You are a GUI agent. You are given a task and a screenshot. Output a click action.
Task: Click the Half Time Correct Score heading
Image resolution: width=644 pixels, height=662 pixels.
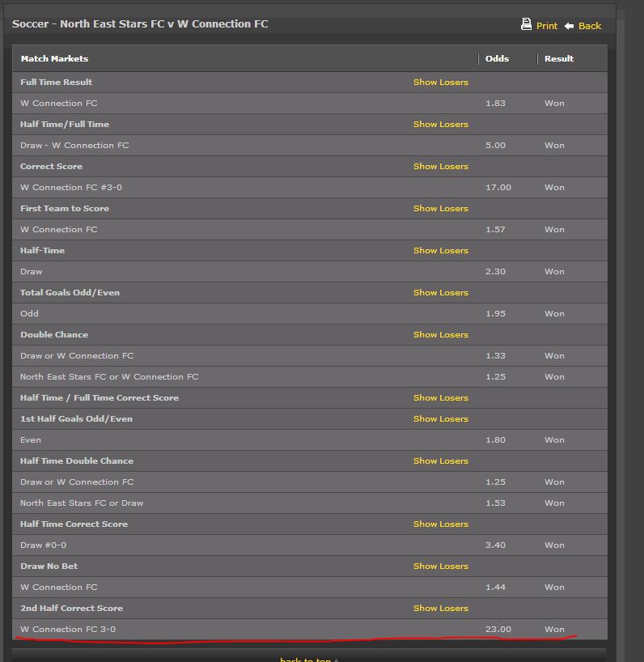[x=74, y=524]
